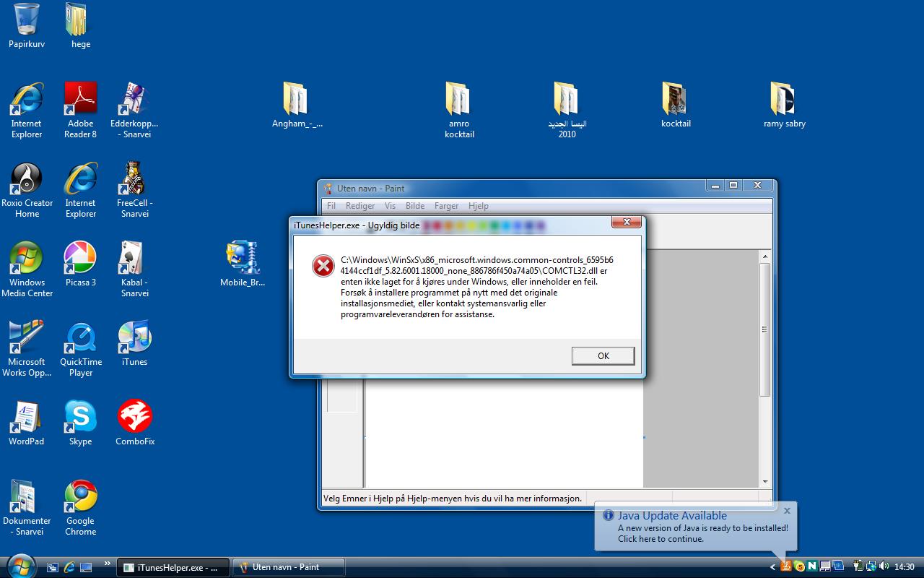Click the red error icon in the dialog
Screen dimensions: 924x578
click(x=323, y=265)
